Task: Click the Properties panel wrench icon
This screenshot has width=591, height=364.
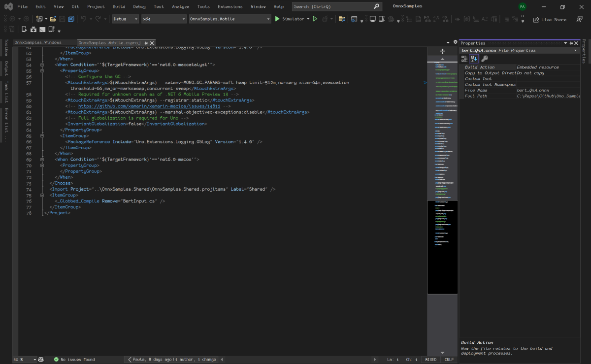Action: click(x=485, y=58)
